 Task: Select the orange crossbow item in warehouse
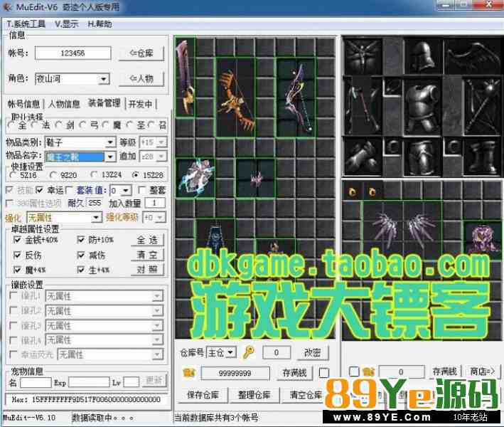236,97
